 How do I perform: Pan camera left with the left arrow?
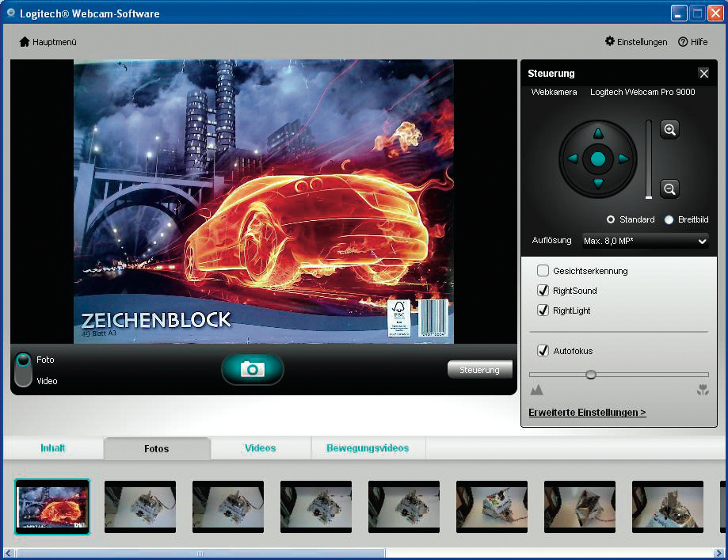[x=573, y=159]
